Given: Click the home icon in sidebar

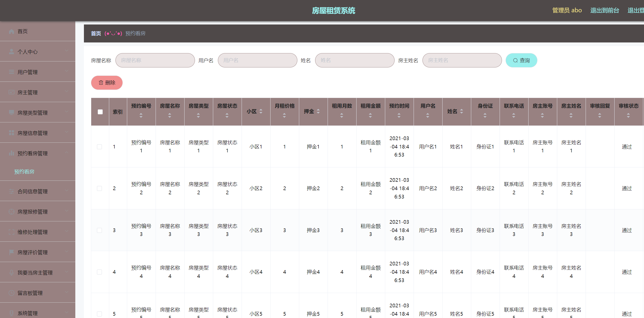Looking at the screenshot, I should click(x=11, y=32).
